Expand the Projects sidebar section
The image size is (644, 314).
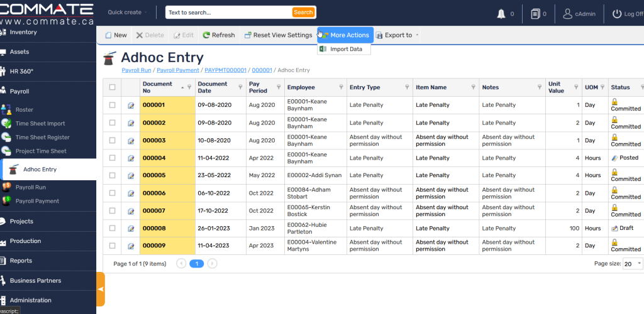pos(48,221)
